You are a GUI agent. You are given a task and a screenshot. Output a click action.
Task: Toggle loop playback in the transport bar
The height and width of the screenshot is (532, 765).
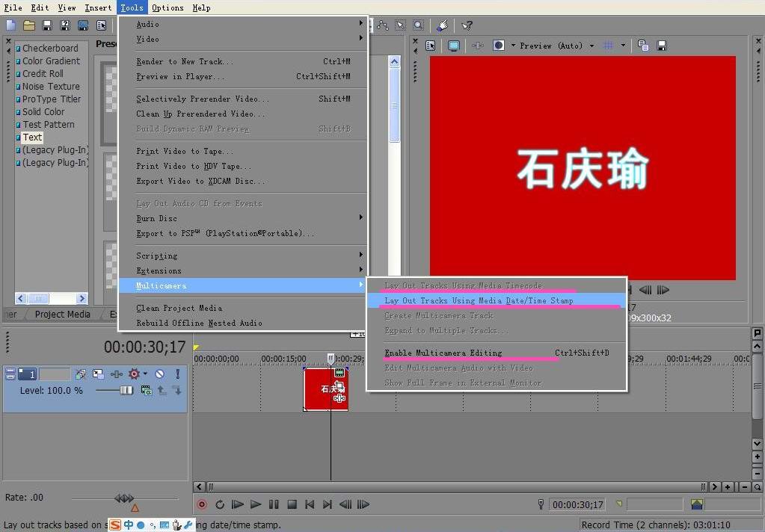click(x=219, y=504)
